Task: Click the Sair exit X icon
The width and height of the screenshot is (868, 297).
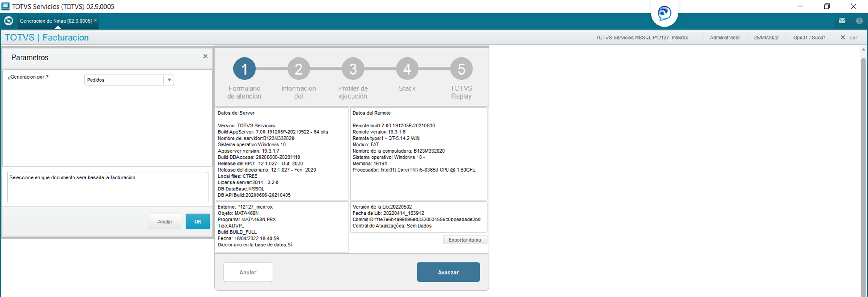Action: [842, 37]
